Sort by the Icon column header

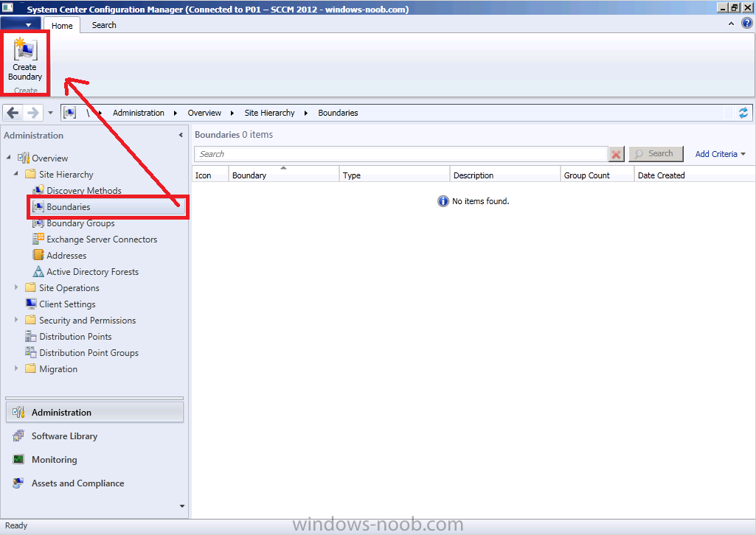pyautogui.click(x=210, y=175)
